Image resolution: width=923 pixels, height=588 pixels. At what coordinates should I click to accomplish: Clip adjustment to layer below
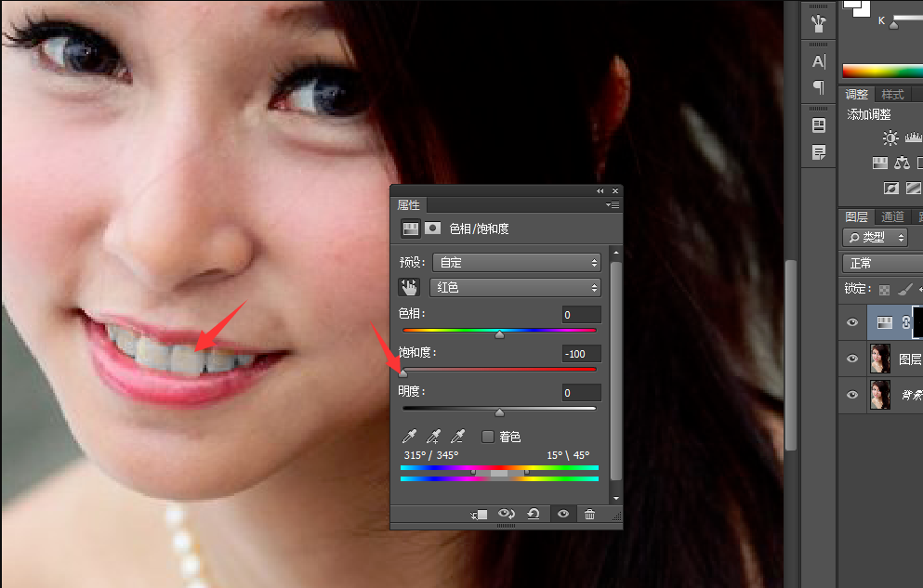click(479, 515)
